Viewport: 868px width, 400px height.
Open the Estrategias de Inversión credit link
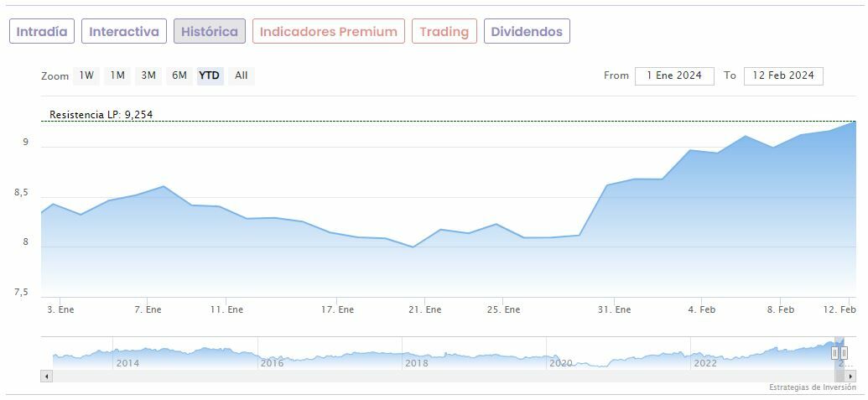pos(812,387)
